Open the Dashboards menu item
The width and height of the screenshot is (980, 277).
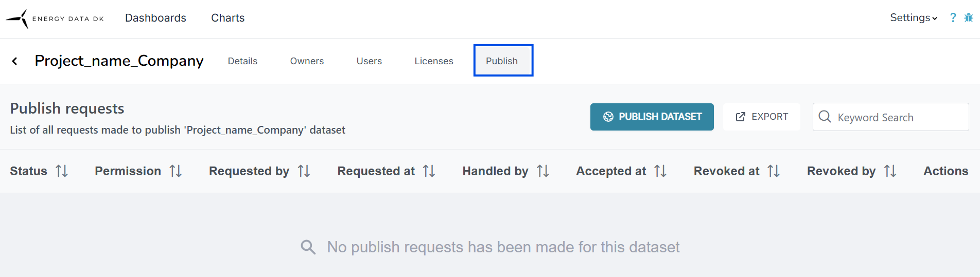pyautogui.click(x=155, y=18)
